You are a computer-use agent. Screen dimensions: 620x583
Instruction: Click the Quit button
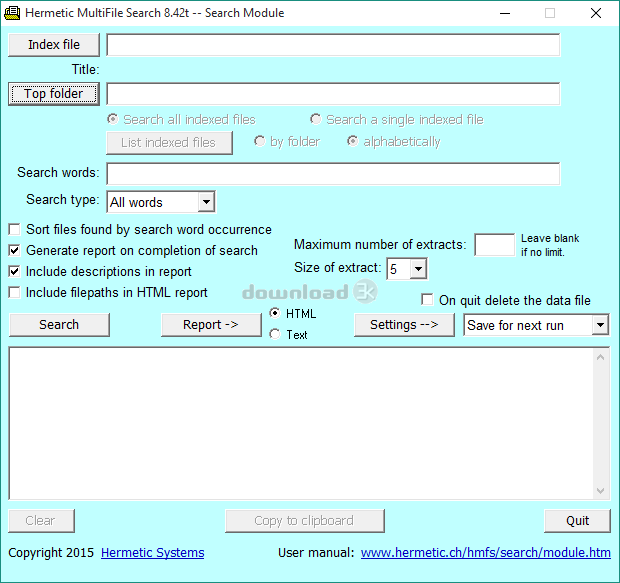[x=577, y=521]
